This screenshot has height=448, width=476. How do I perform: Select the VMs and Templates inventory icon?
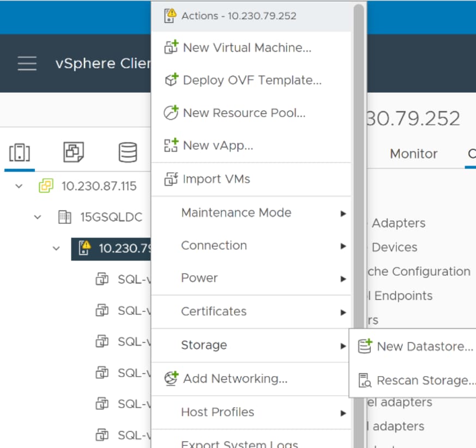(74, 152)
